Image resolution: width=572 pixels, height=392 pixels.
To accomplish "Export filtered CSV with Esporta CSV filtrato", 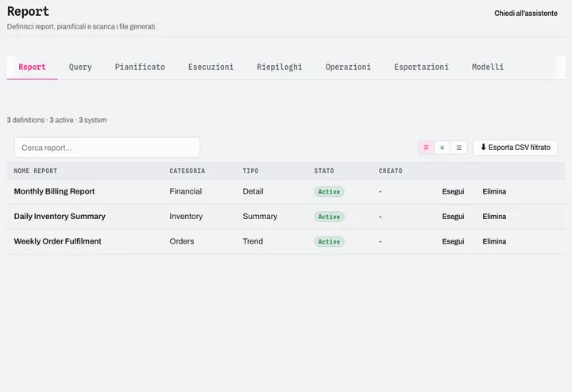I will coord(515,148).
